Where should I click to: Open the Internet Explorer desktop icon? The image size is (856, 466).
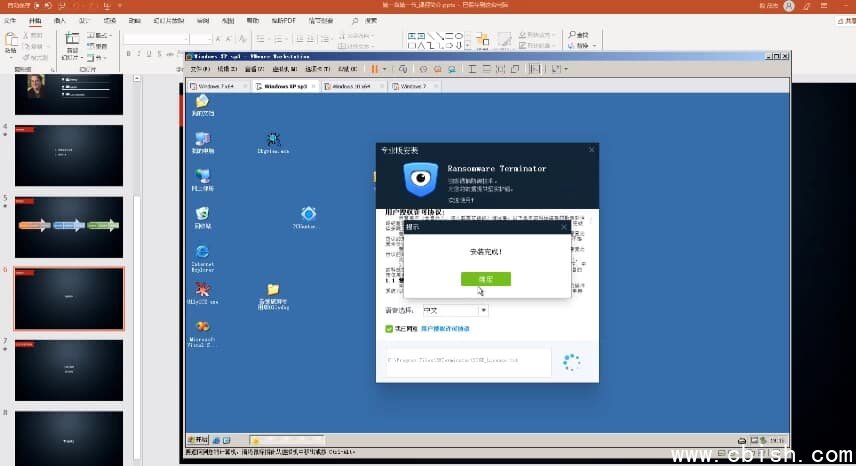(x=202, y=252)
